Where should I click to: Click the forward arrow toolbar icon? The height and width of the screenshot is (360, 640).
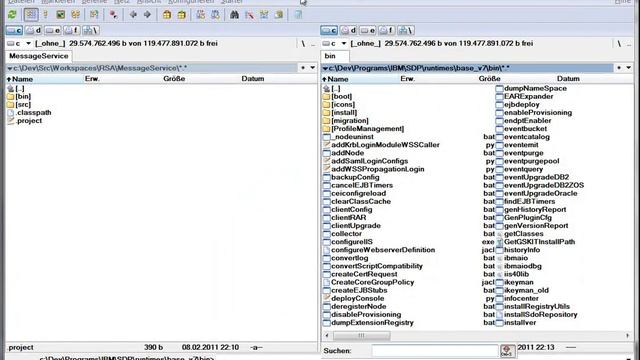(147, 15)
